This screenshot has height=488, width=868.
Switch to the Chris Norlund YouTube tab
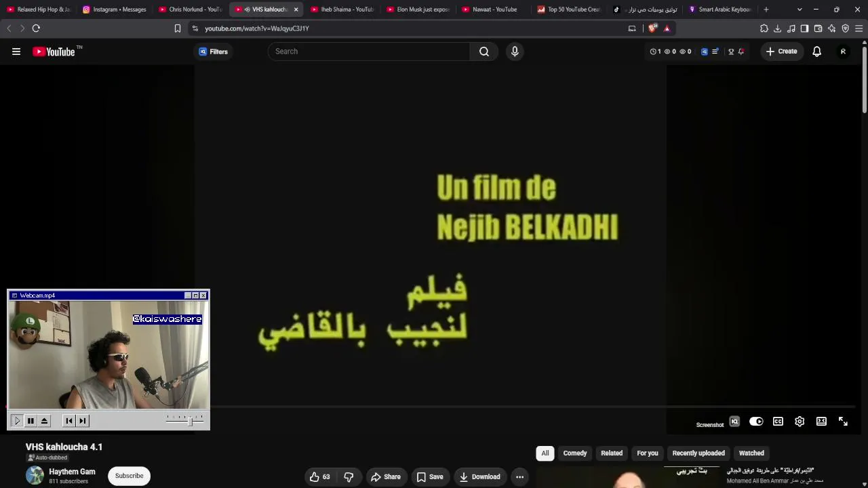coord(191,9)
